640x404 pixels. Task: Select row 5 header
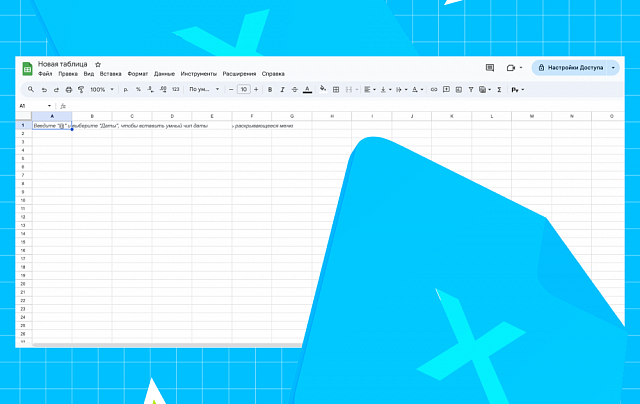(x=23, y=159)
